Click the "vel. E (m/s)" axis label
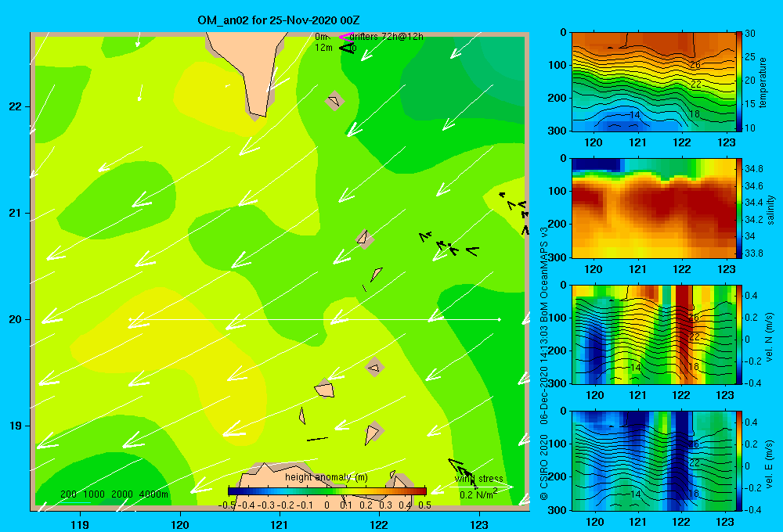Viewport: 783px width, 532px height. click(769, 464)
